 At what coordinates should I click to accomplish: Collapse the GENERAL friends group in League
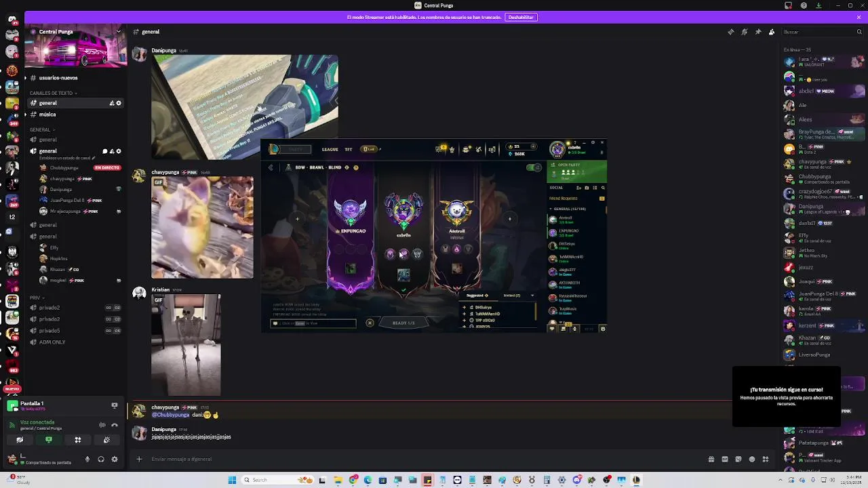pyautogui.click(x=568, y=209)
